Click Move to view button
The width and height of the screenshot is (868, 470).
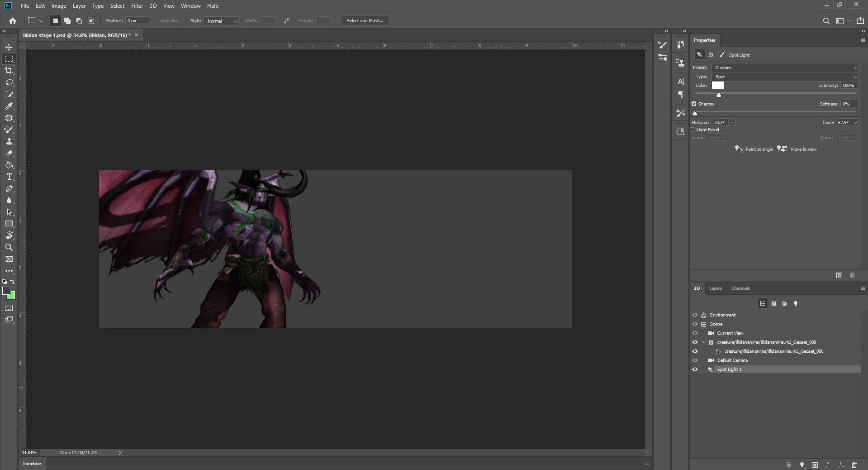click(797, 149)
